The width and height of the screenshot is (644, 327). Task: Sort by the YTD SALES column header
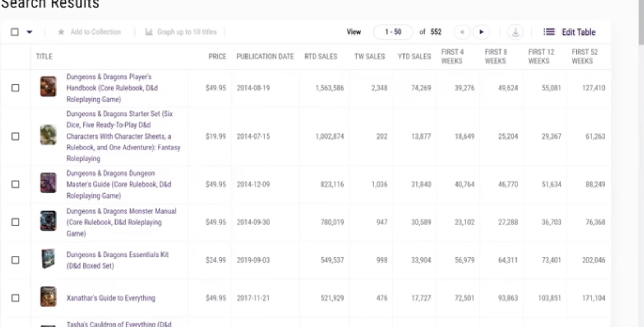[414, 56]
